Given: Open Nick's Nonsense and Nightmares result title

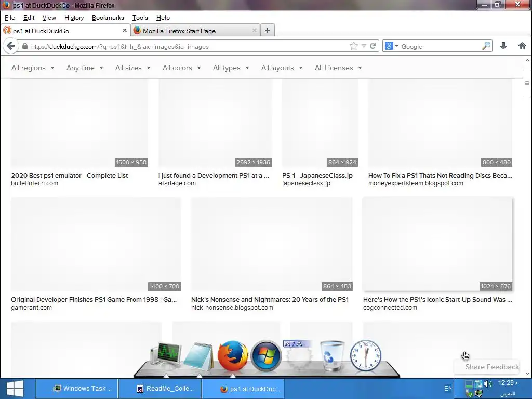Looking at the screenshot, I should pos(270,300).
